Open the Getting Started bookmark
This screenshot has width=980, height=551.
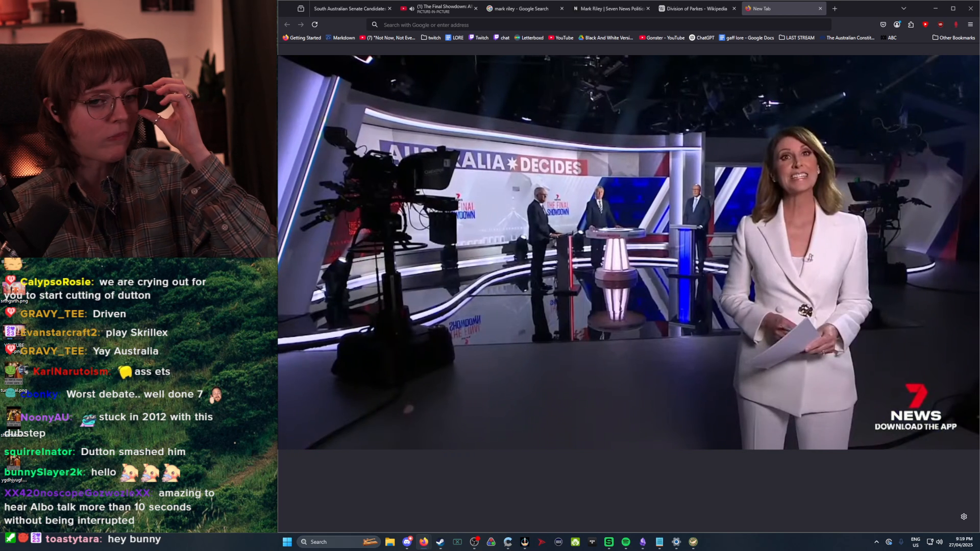tap(302, 38)
